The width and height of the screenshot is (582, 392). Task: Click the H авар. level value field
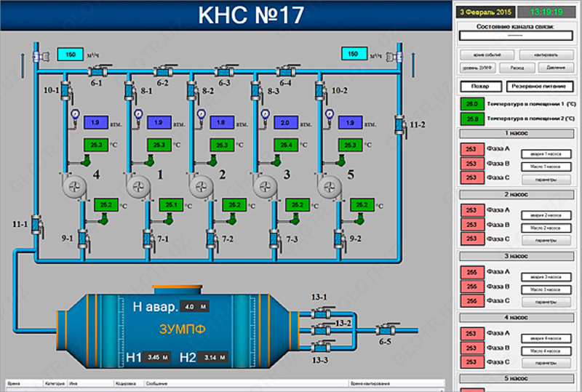click(x=196, y=306)
